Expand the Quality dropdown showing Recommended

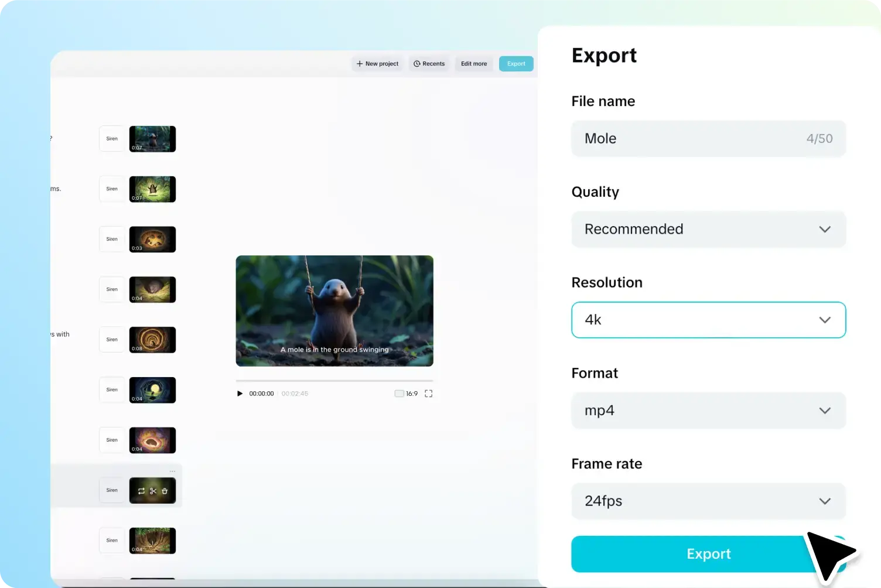(708, 229)
